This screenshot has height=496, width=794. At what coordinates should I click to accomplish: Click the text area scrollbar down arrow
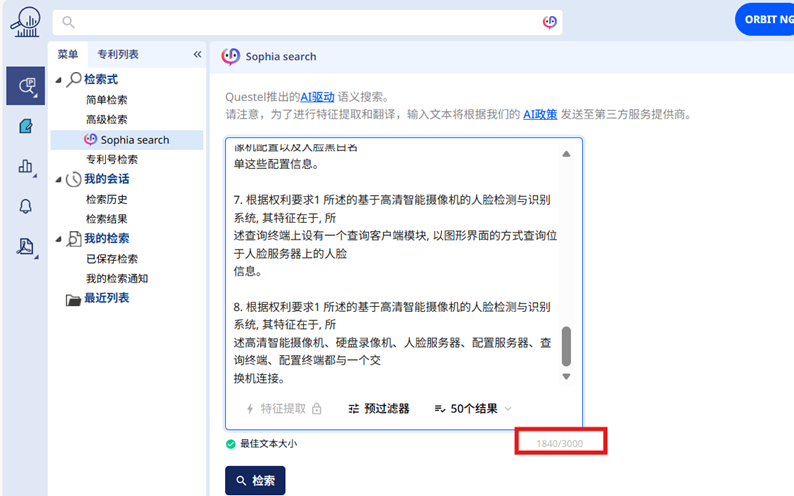[566, 377]
